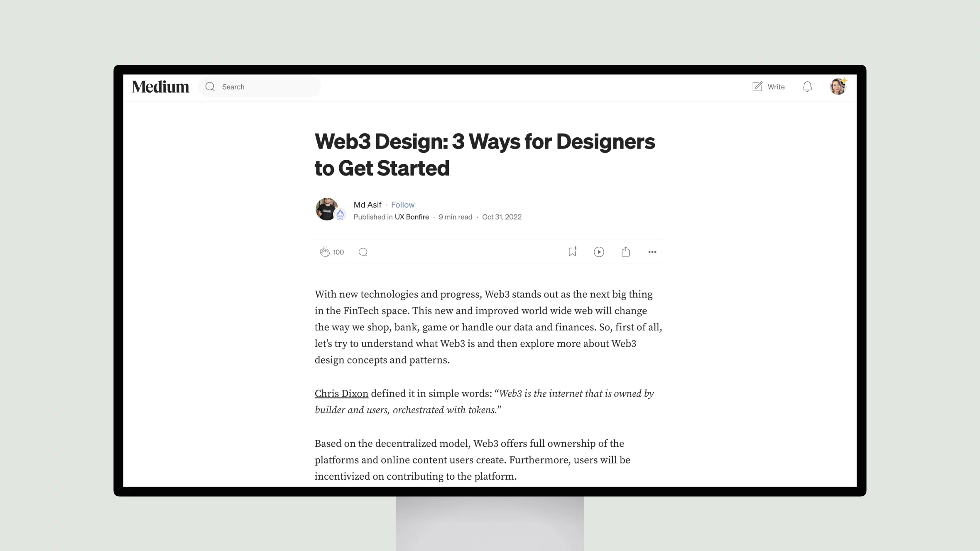This screenshot has width=980, height=551.
Task: Click the share icon button
Action: (625, 251)
